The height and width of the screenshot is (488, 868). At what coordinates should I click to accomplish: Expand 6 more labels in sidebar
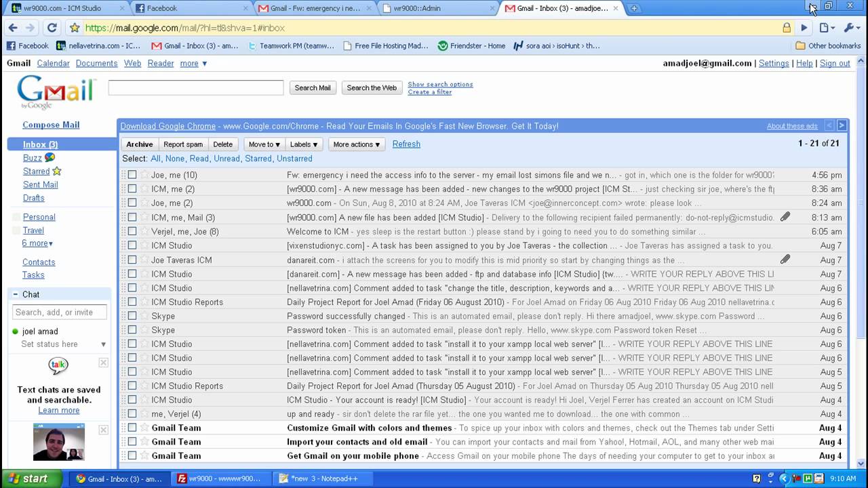[x=37, y=243]
